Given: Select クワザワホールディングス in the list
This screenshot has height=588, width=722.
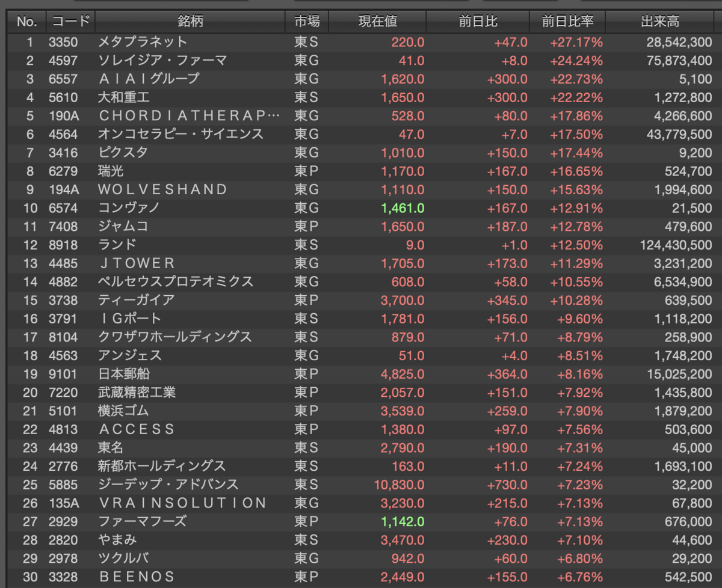Looking at the screenshot, I should (x=175, y=337).
